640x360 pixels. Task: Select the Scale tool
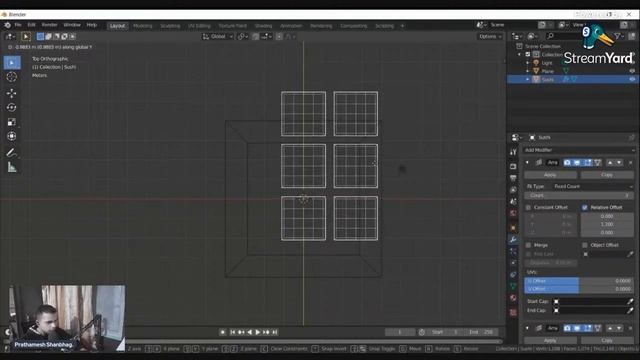coord(11,122)
